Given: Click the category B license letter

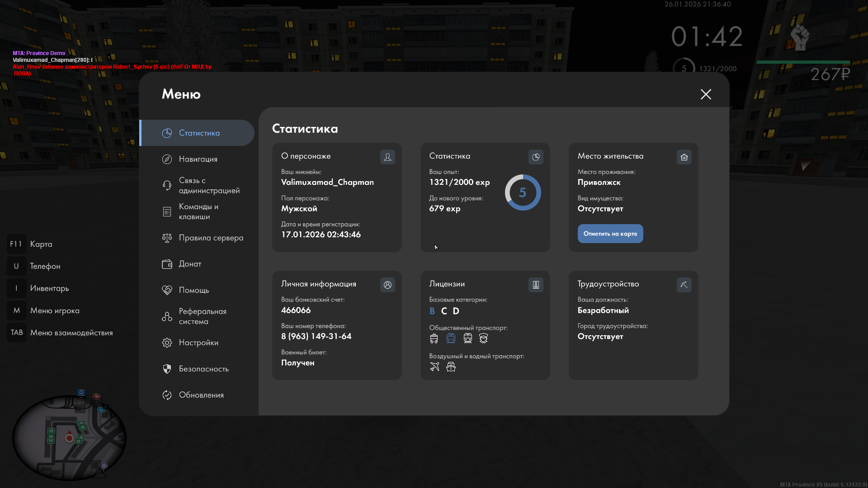Looking at the screenshot, I should click(x=432, y=311).
